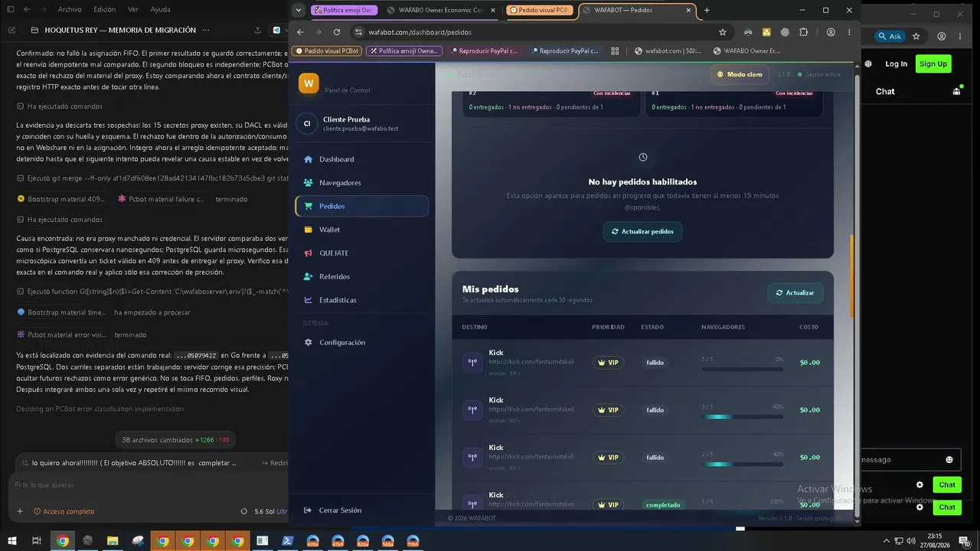
Task: Reload the wafabot.com page
Action: tap(337, 32)
